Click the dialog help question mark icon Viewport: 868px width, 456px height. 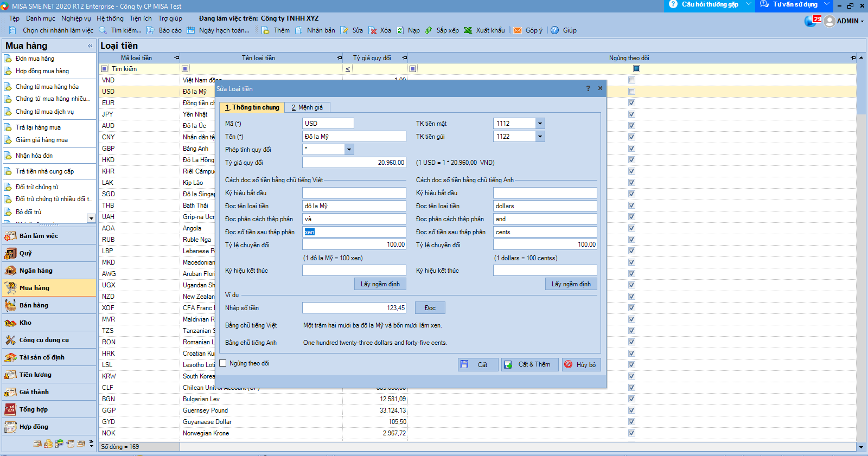pos(588,88)
